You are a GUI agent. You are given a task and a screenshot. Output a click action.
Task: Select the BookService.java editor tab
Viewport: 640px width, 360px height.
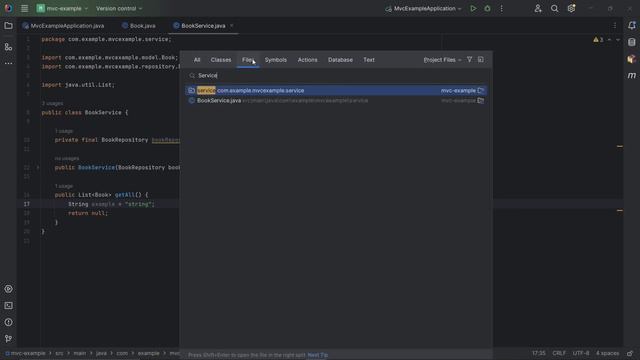[x=203, y=26]
